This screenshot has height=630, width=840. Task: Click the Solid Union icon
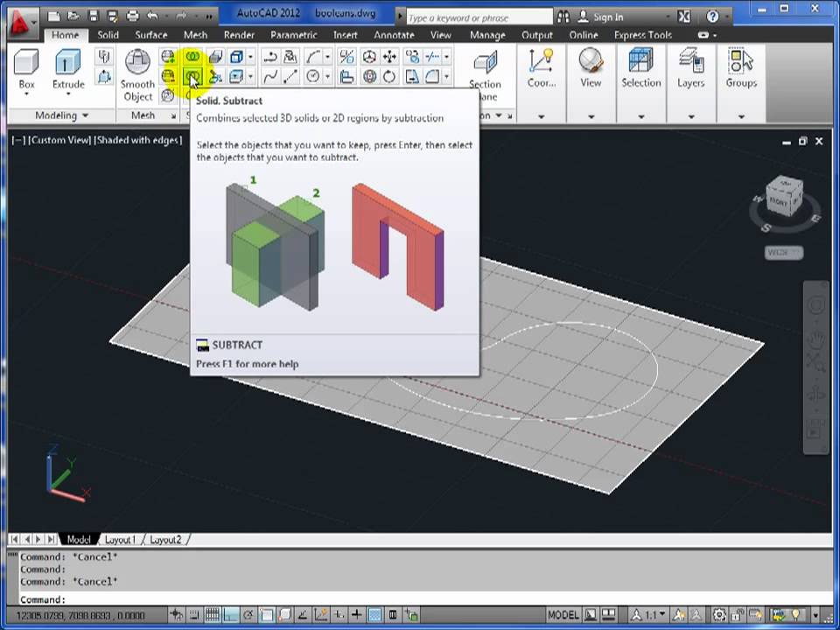pyautogui.click(x=192, y=57)
